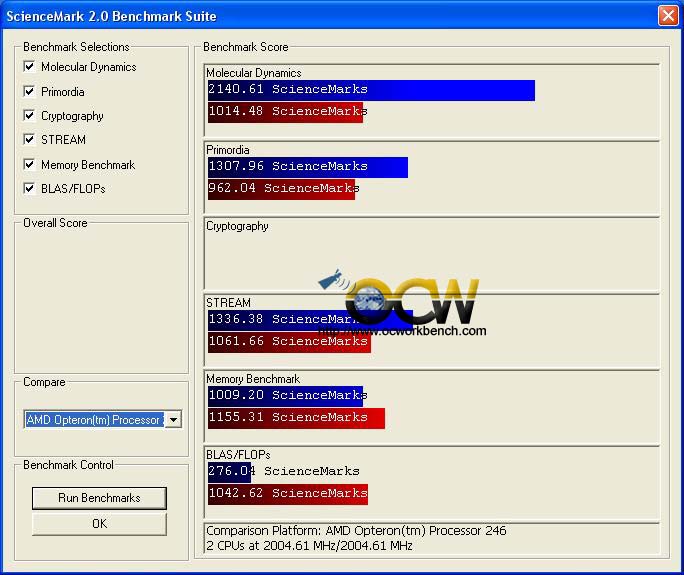Toggle the Primordia benchmark checkbox

point(29,91)
